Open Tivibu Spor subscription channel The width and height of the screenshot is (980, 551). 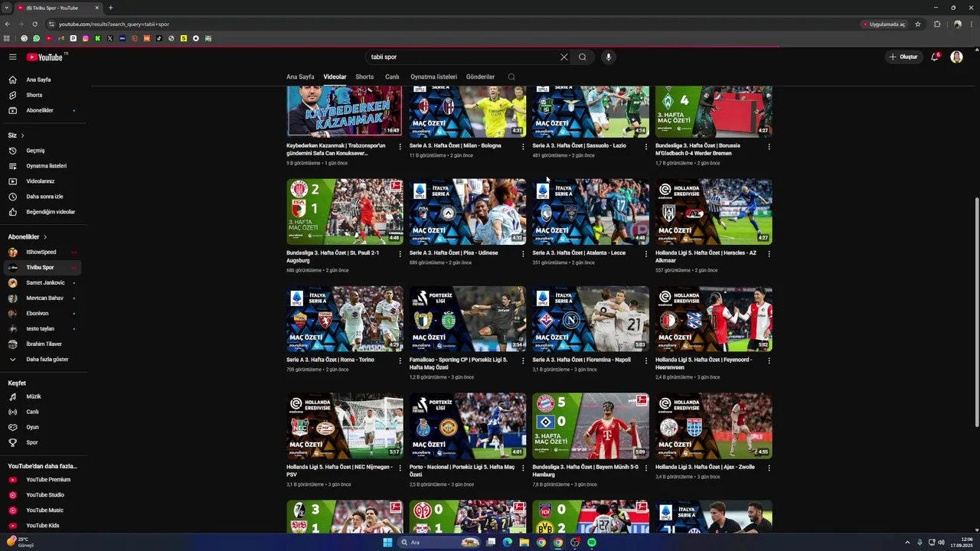(x=42, y=267)
